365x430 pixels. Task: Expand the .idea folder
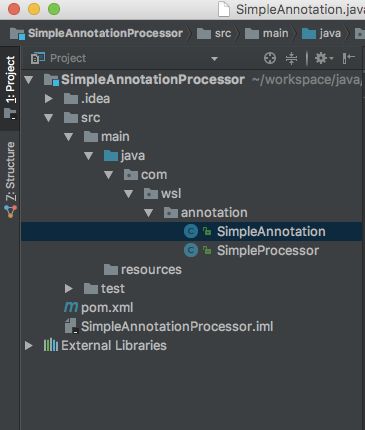coord(49,98)
